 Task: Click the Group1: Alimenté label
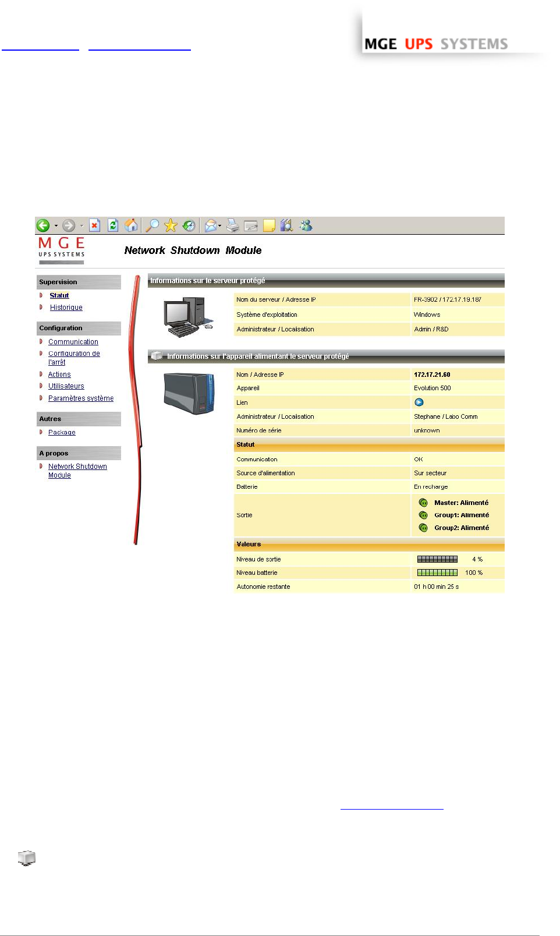click(x=462, y=515)
